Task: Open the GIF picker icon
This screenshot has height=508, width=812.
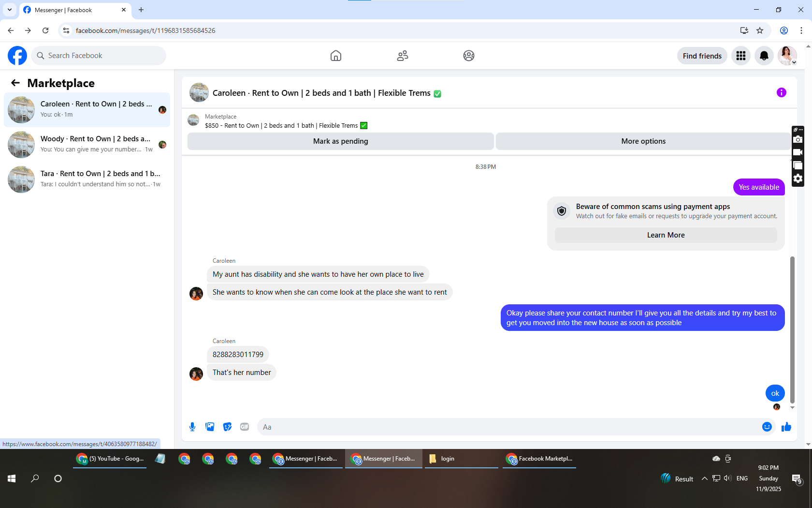Action: (245, 427)
